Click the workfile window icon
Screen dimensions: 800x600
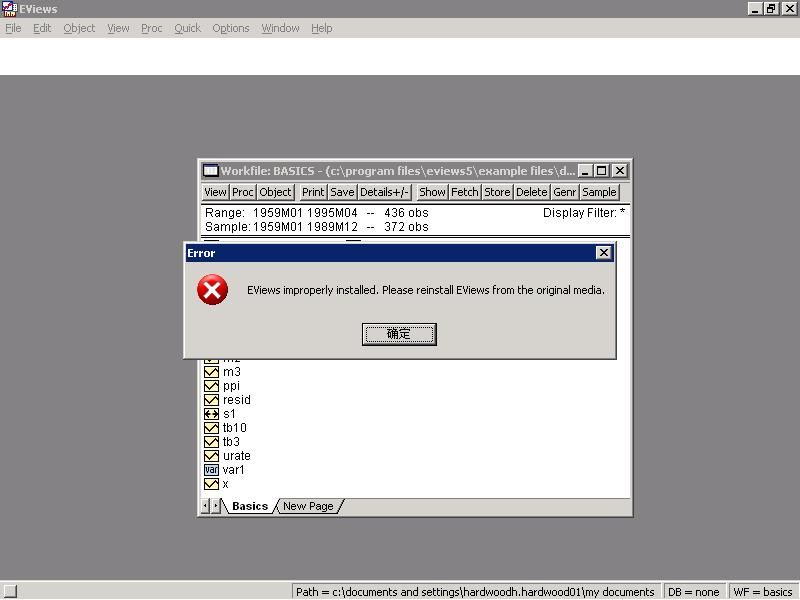pyautogui.click(x=210, y=170)
